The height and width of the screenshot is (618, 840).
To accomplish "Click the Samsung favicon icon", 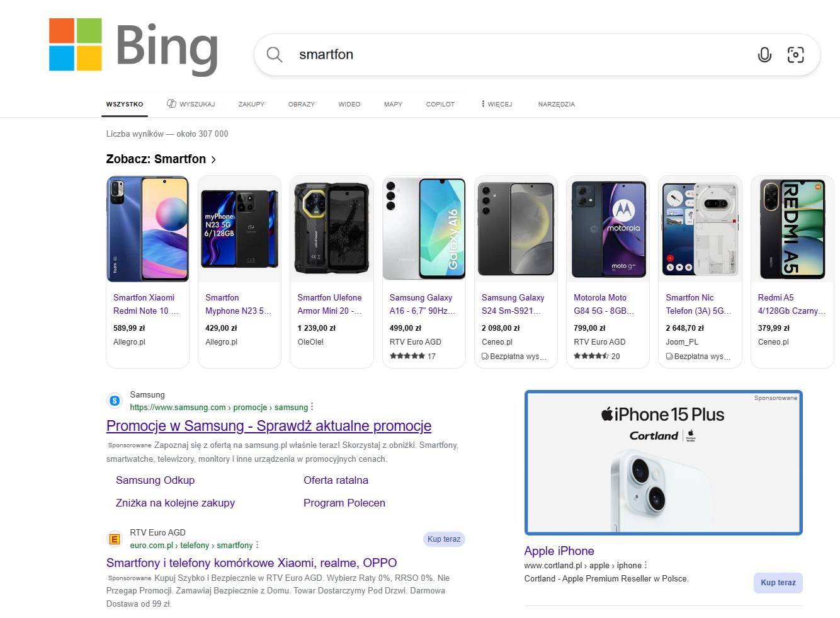I will pyautogui.click(x=115, y=401).
